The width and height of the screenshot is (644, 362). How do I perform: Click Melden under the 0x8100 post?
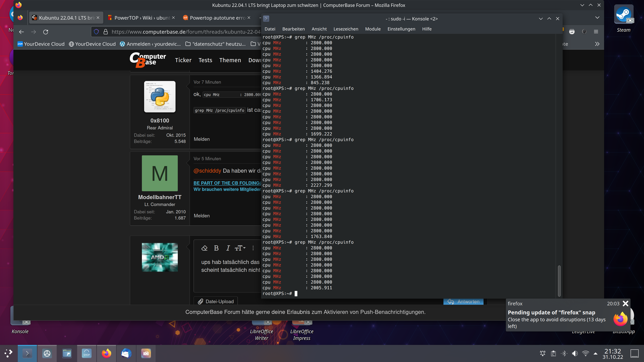(202, 139)
